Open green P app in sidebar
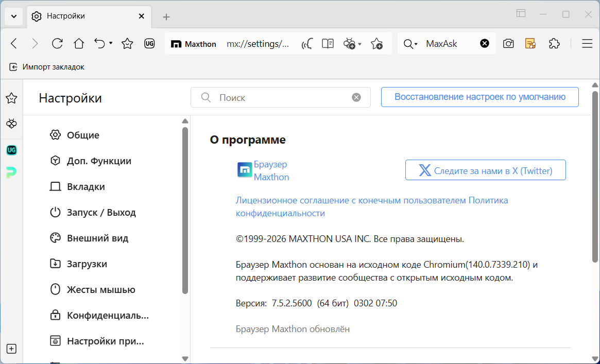This screenshot has width=600, height=364. 11,172
